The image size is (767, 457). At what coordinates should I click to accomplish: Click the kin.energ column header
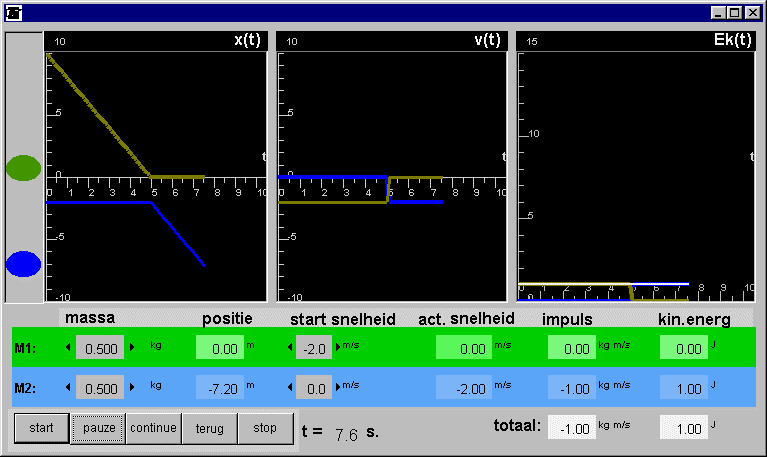pyautogui.click(x=694, y=320)
